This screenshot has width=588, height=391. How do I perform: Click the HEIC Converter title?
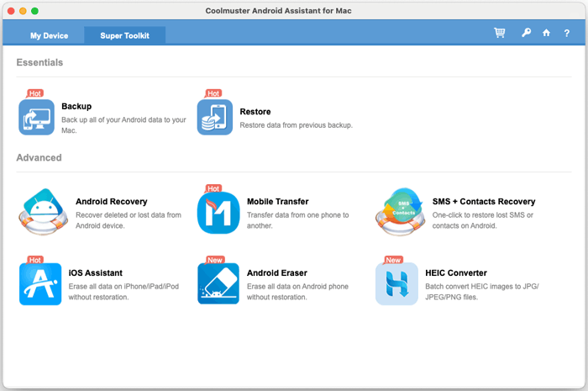click(x=456, y=272)
